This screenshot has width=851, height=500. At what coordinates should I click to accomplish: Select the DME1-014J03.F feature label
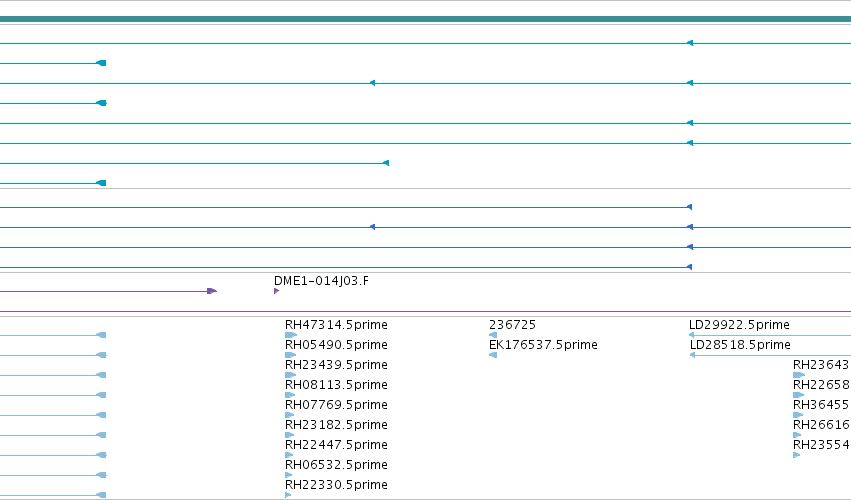pos(321,281)
